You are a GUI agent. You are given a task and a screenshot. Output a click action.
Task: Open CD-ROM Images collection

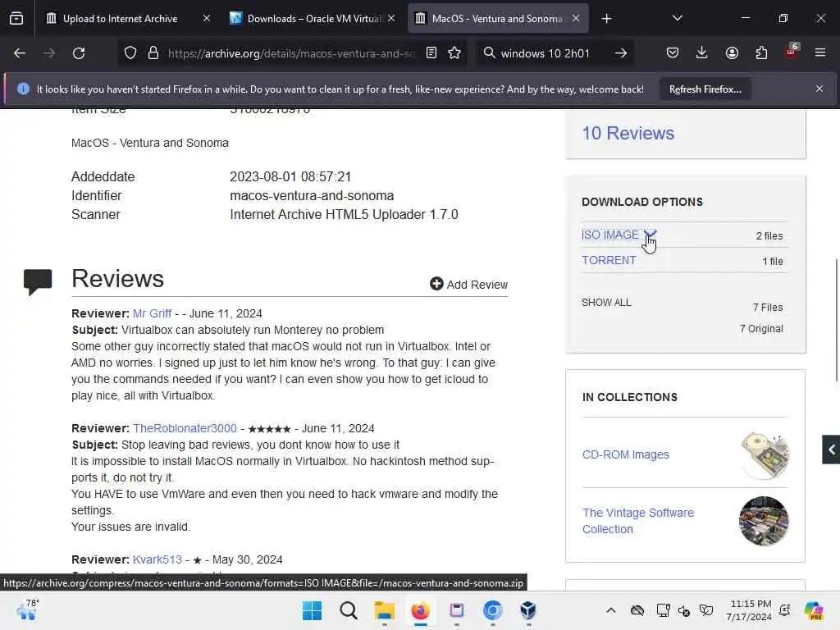tap(626, 454)
